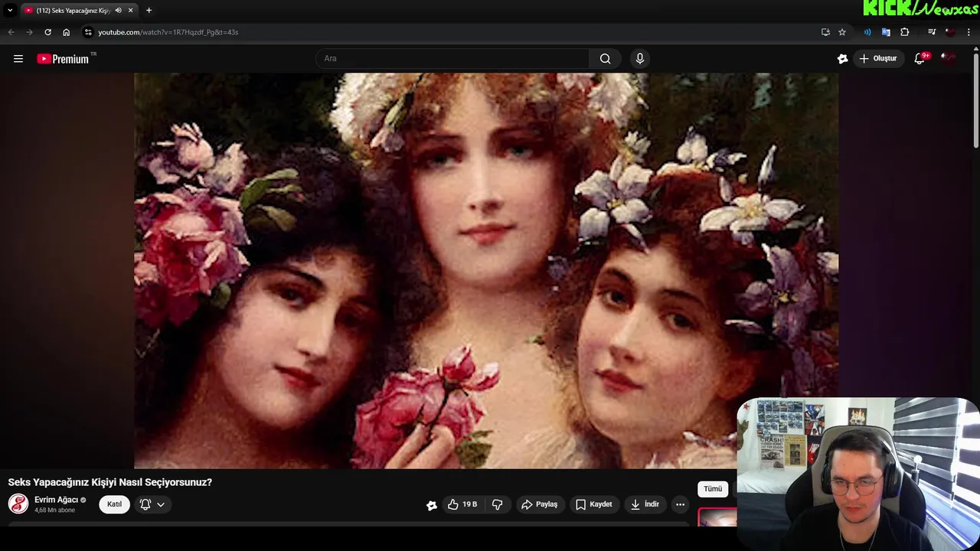Image resolution: width=980 pixels, height=551 pixels.
Task: Click the 4,68 Mn abone text
Action: 55,510
